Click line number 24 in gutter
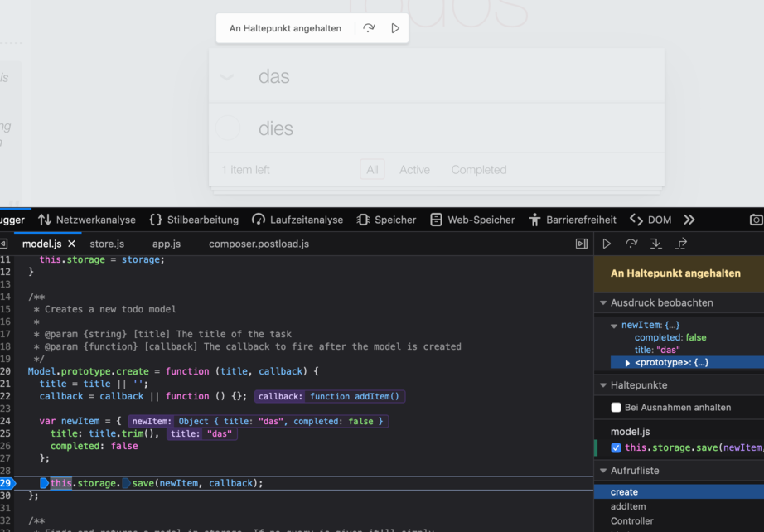764x532 pixels. coord(5,421)
